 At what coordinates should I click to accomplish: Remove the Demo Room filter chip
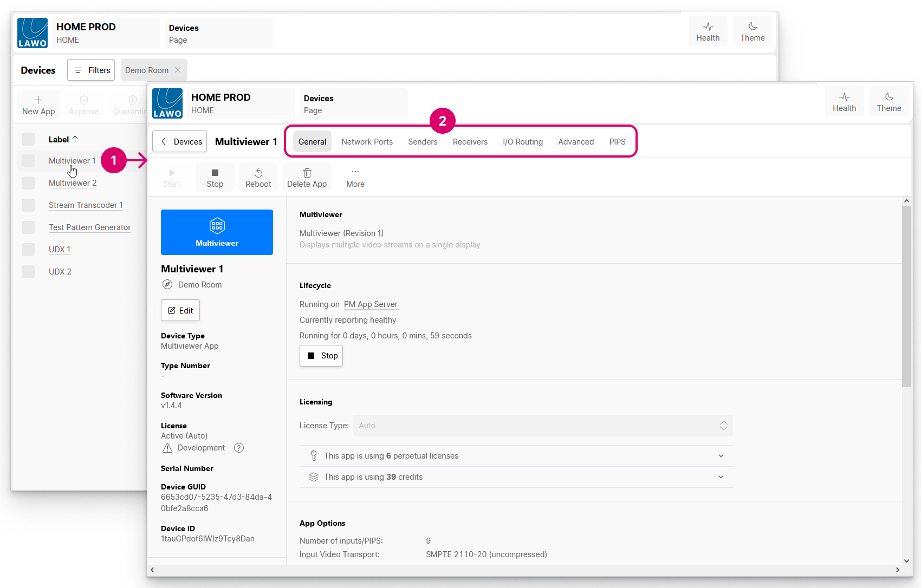(178, 70)
